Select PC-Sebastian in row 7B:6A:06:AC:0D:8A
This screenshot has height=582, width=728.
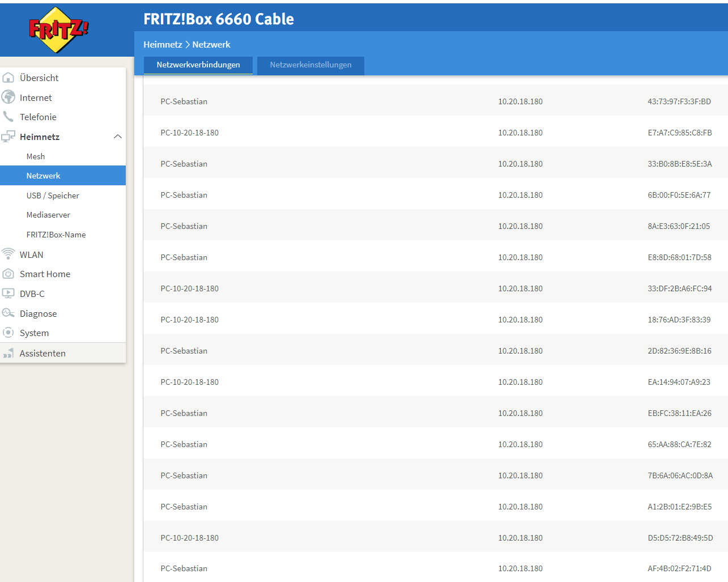tap(184, 475)
